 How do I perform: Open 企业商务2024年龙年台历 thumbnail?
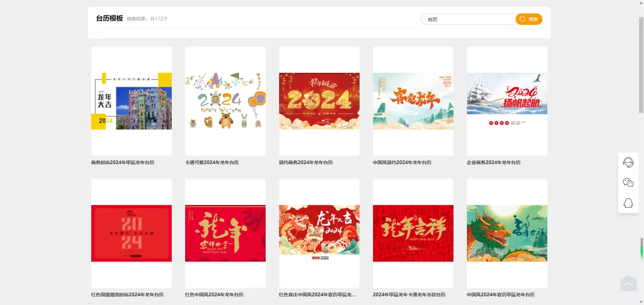(507, 101)
